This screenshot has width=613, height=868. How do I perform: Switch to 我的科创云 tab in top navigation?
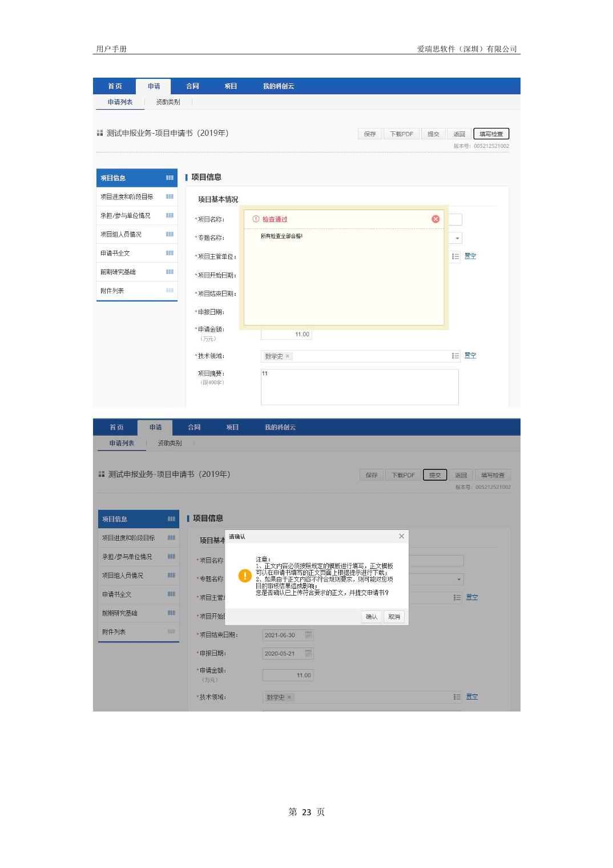point(279,86)
